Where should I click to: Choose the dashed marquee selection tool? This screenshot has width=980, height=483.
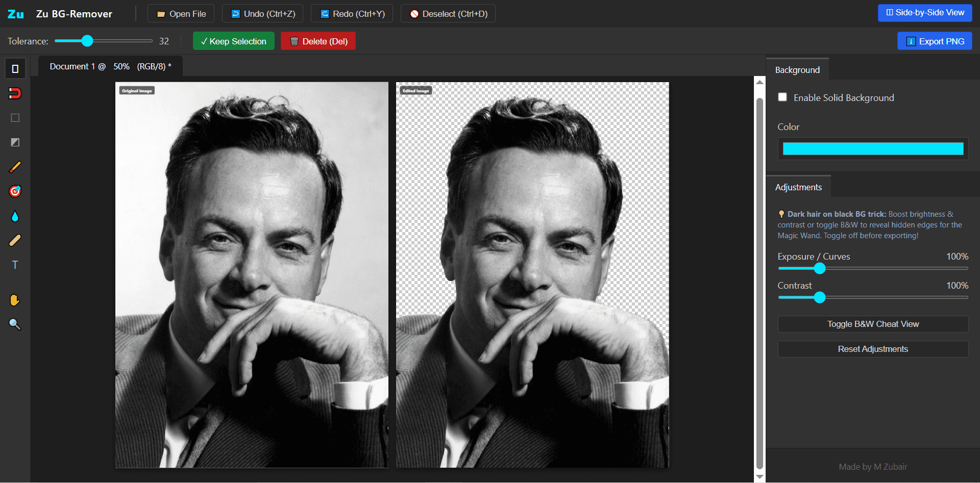[15, 118]
